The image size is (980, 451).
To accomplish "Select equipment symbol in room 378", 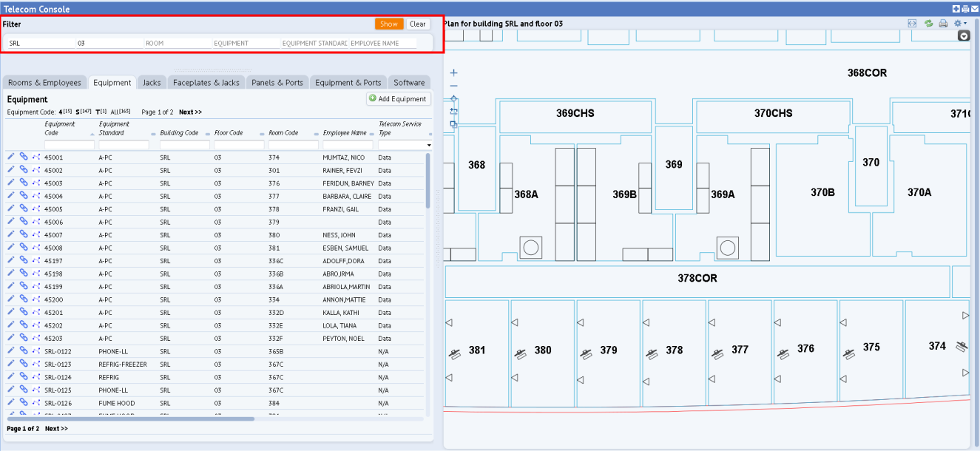I will tap(652, 355).
